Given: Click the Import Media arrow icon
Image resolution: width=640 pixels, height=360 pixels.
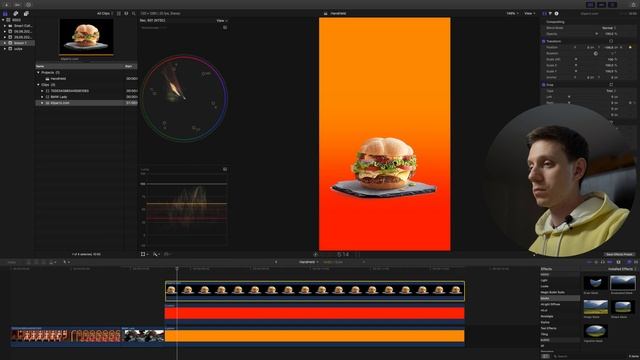Looking at the screenshot, I should 7,4.
